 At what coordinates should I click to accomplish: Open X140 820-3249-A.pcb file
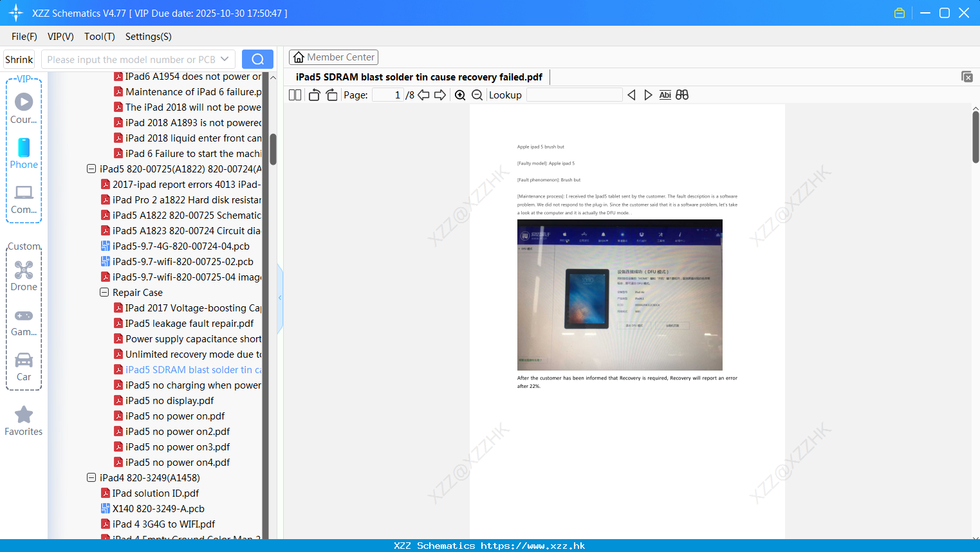158,509
